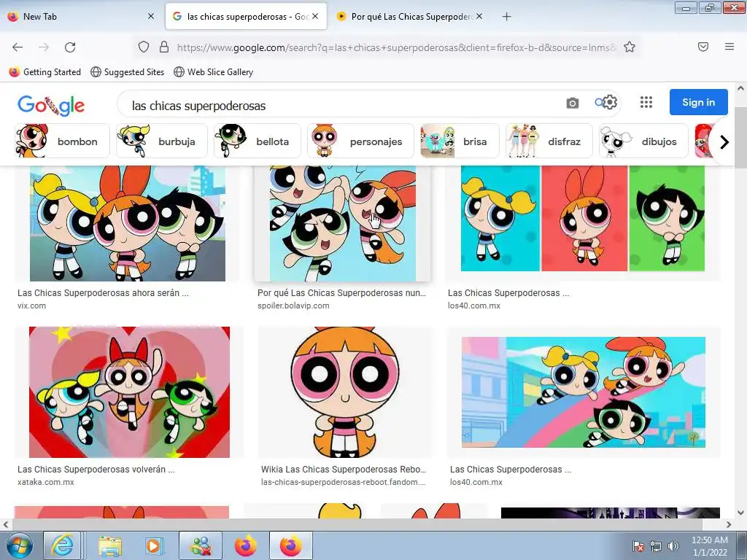Image resolution: width=747 pixels, height=560 pixels.
Task: Click the horizontal scrollbar right arrow
Action: point(729,524)
